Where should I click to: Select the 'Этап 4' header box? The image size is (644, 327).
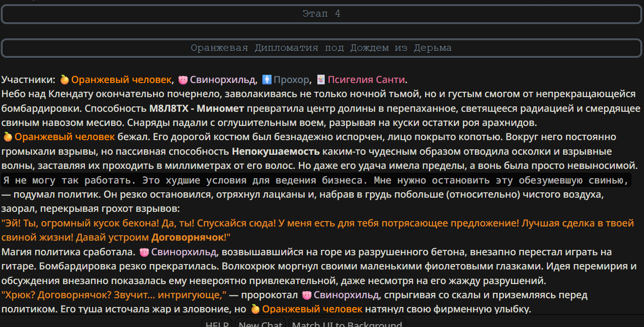point(321,14)
